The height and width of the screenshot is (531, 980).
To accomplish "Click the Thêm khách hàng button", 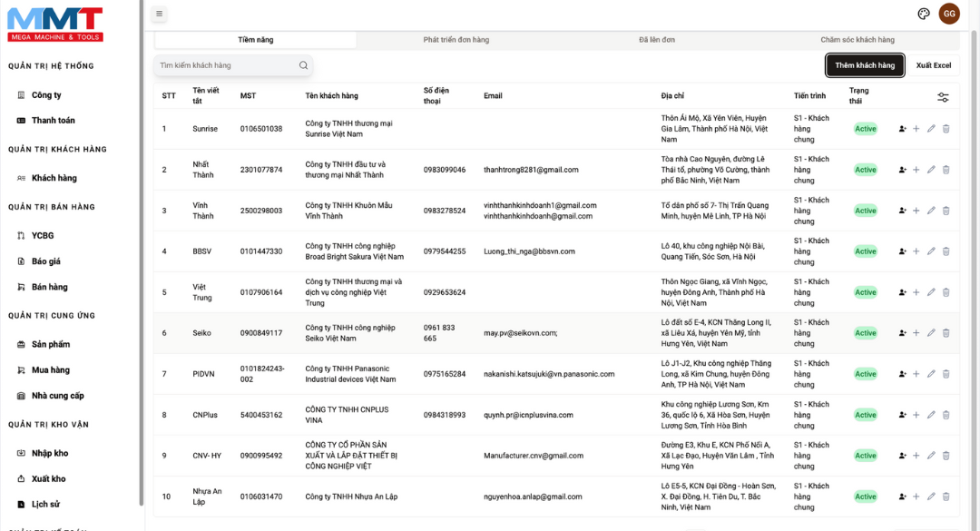I will [x=864, y=65].
